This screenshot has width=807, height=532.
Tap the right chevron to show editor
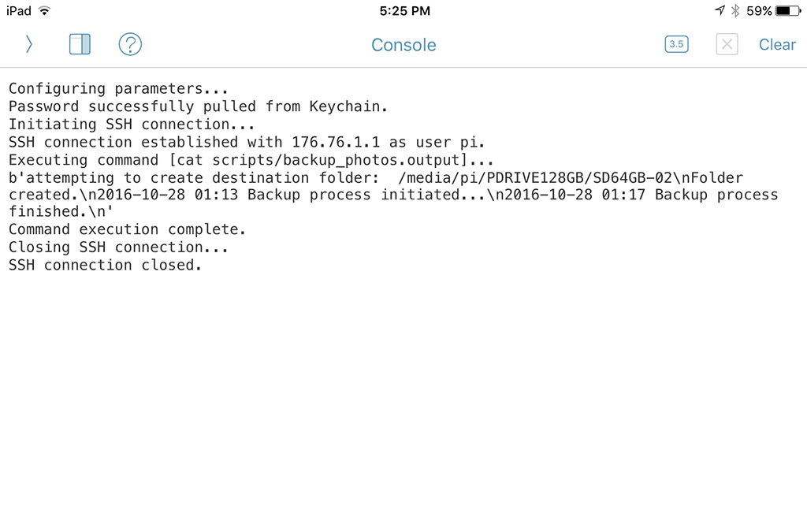(x=29, y=44)
